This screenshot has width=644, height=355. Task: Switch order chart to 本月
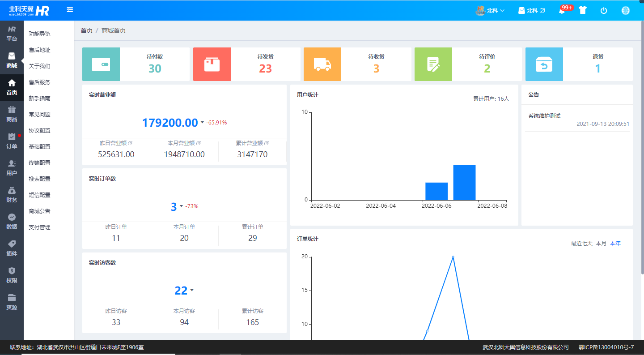click(x=601, y=244)
